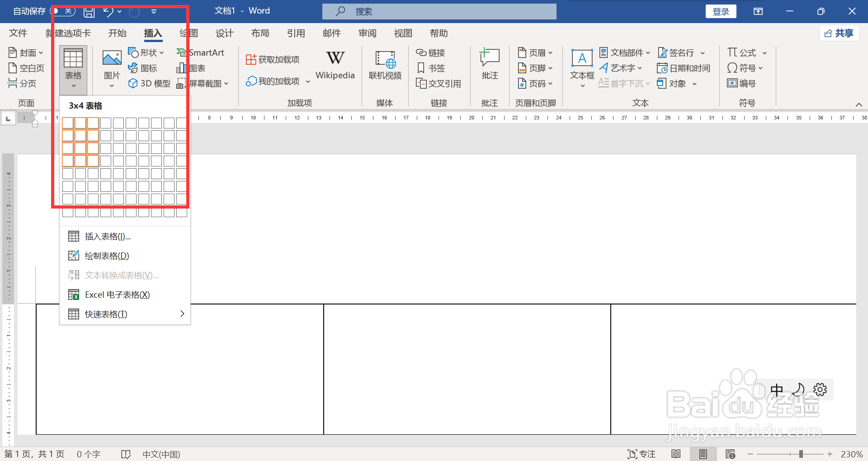Viewport: 868px width, 461px height.
Task: Select Draw Table (绘制表格) menu item
Action: (125, 256)
